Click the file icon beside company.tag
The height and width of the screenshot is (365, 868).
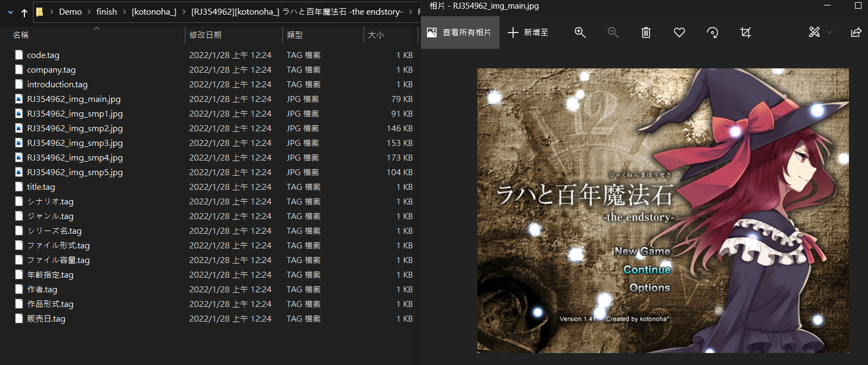(19, 69)
